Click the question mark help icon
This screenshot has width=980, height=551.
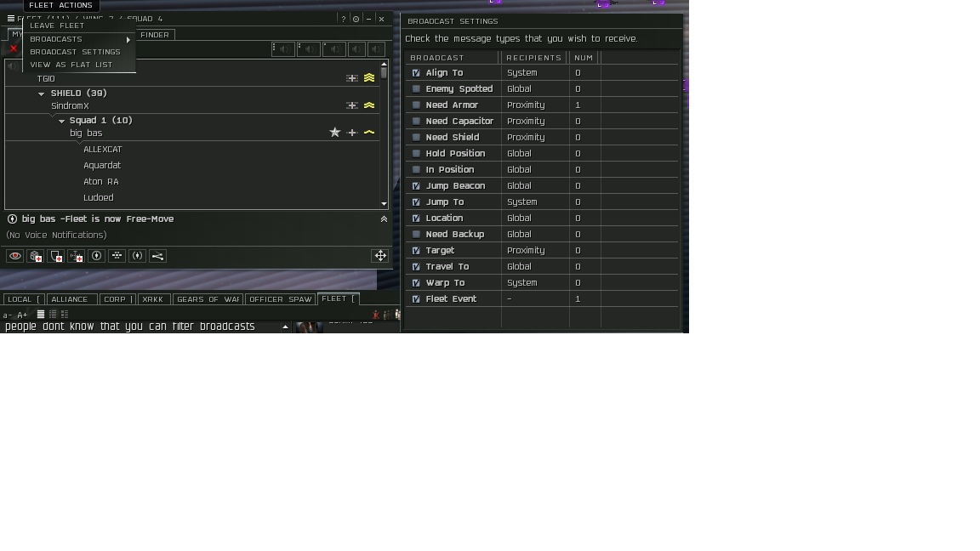[x=343, y=19]
